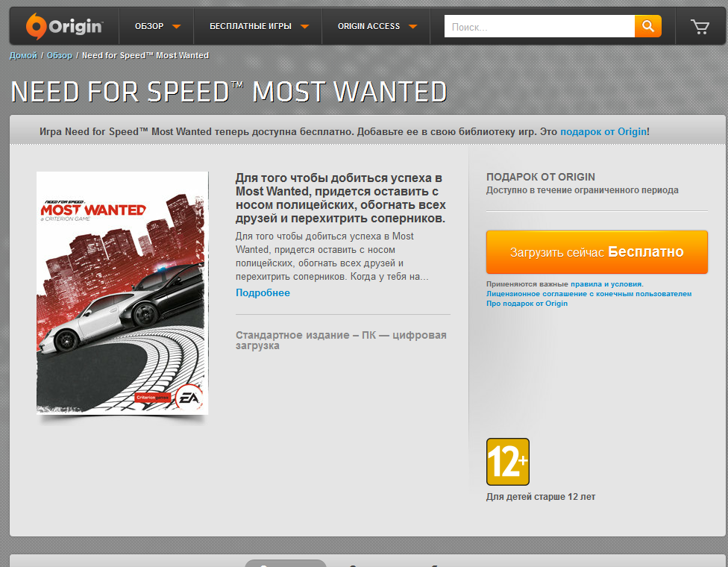Screen dimensions: 728x567
Task: Click the Подробнее link
Action: pos(263,293)
